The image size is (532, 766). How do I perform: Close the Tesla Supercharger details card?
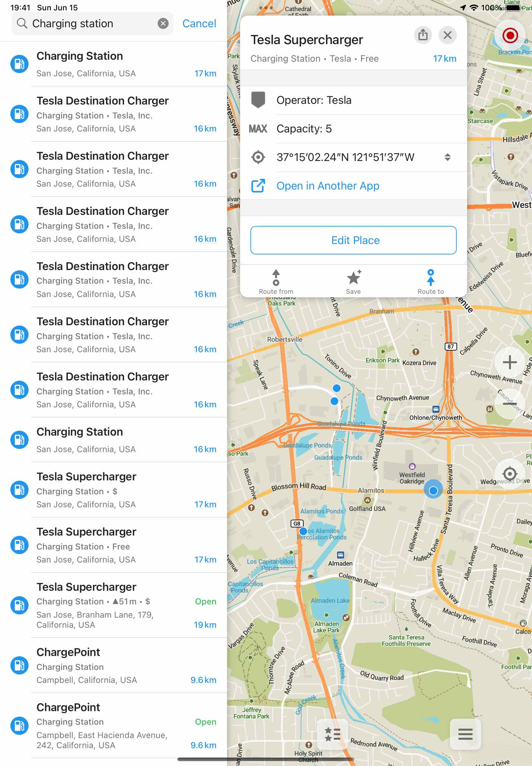point(447,35)
